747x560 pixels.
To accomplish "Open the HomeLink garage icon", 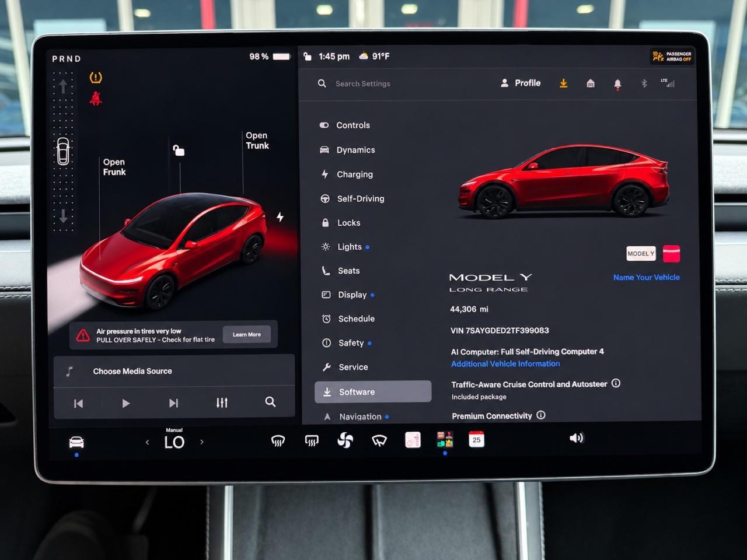I will 591,83.
